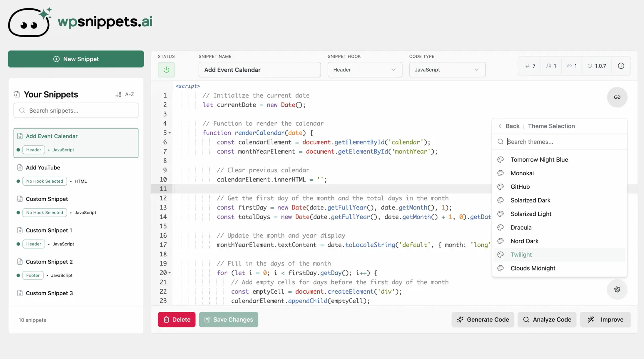Toggle the snippet status power button
Screen dimensions: 644x359
(166, 70)
